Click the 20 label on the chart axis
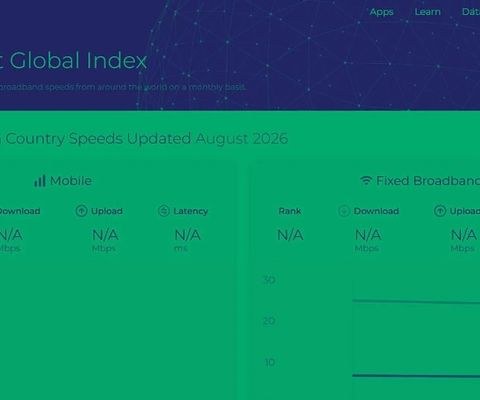Image resolution: width=480 pixels, height=400 pixels. (269, 321)
